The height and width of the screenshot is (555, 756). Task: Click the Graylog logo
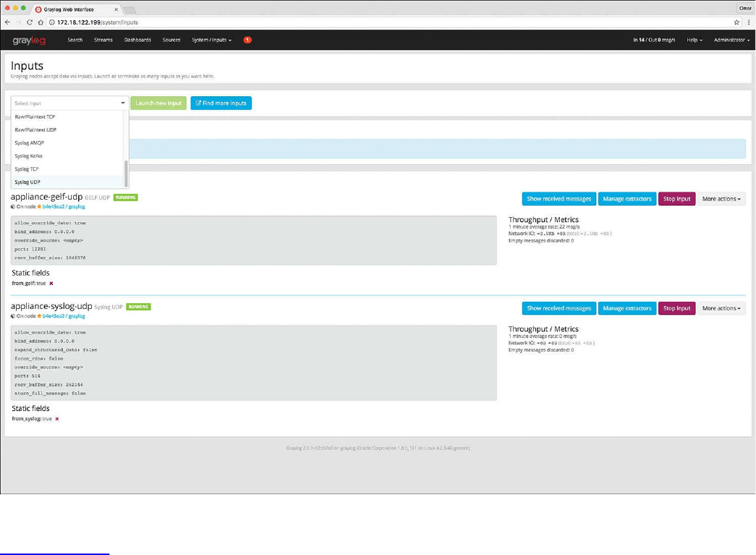[29, 41]
